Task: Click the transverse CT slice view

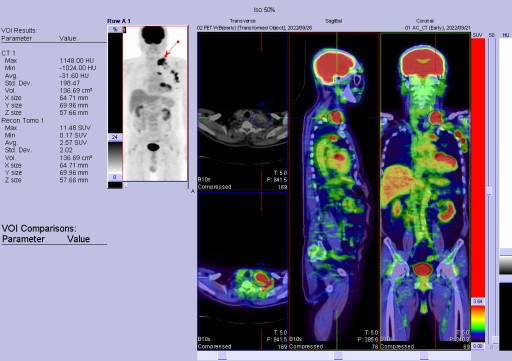Action: (242, 111)
